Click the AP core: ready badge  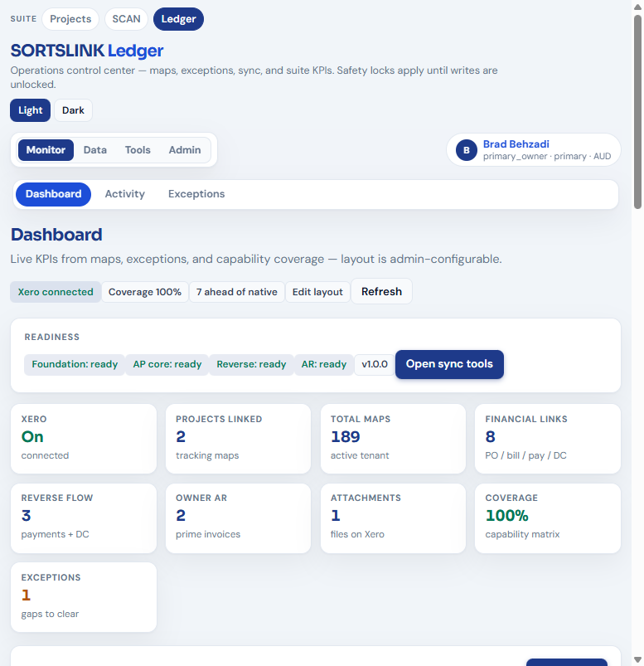[x=167, y=364]
